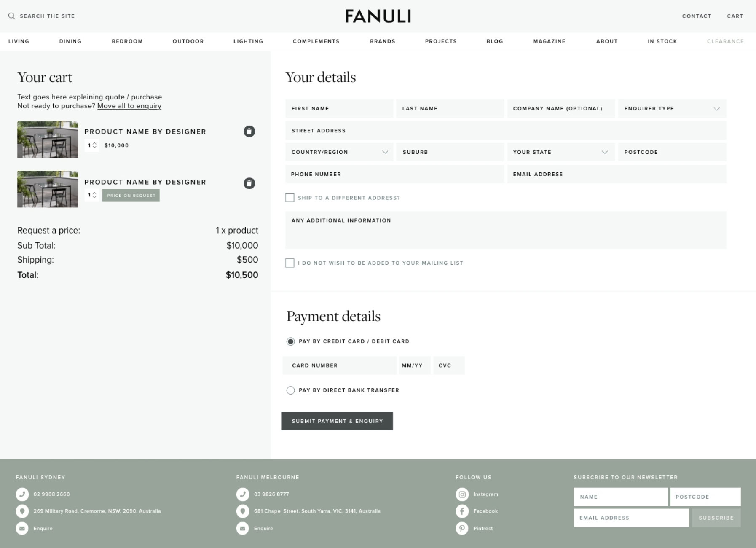Click the search magnifier icon
The image size is (756, 548).
[12, 16]
